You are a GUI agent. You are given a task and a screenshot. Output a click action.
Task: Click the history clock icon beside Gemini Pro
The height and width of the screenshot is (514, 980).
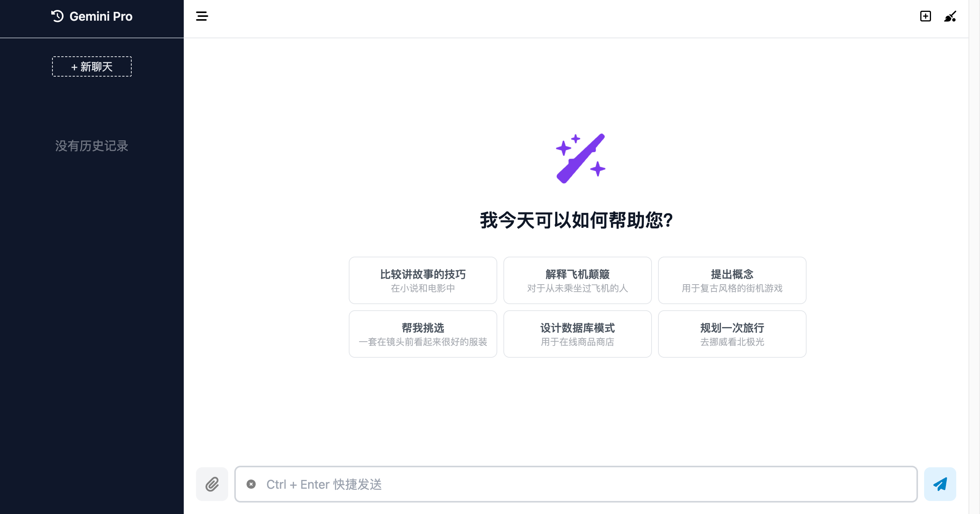57,16
